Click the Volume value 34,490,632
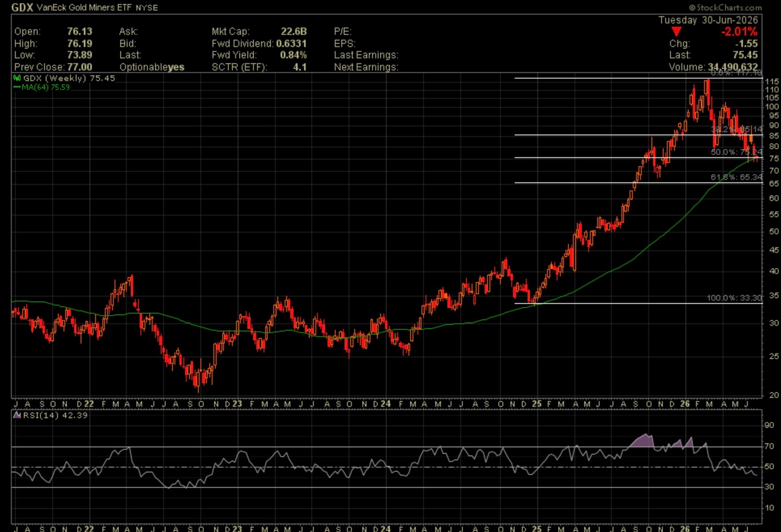This screenshot has height=532, width=781. [x=733, y=67]
